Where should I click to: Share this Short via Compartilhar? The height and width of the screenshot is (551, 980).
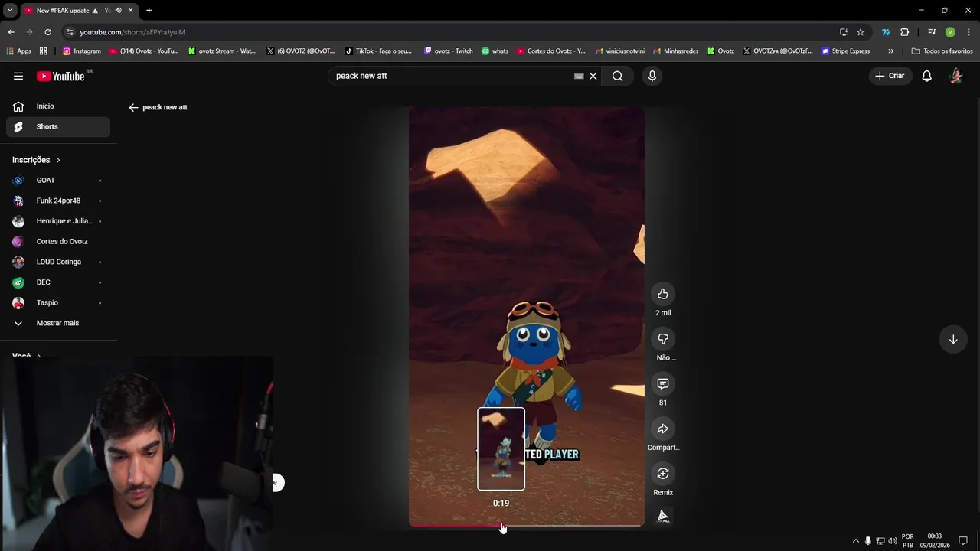point(663,429)
